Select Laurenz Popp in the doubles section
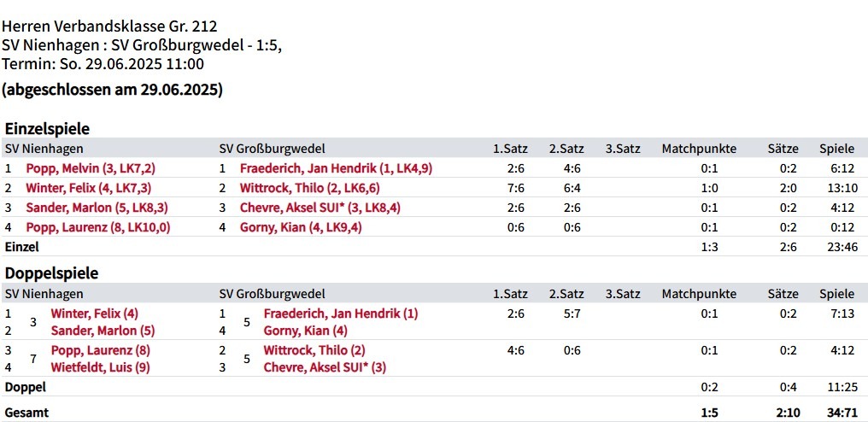868x422 pixels. pyautogui.click(x=101, y=350)
